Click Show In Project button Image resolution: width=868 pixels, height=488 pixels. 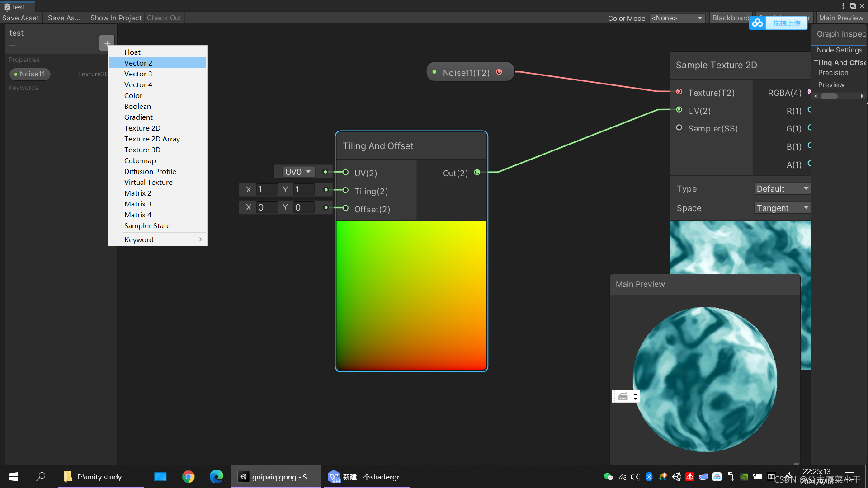tap(116, 18)
